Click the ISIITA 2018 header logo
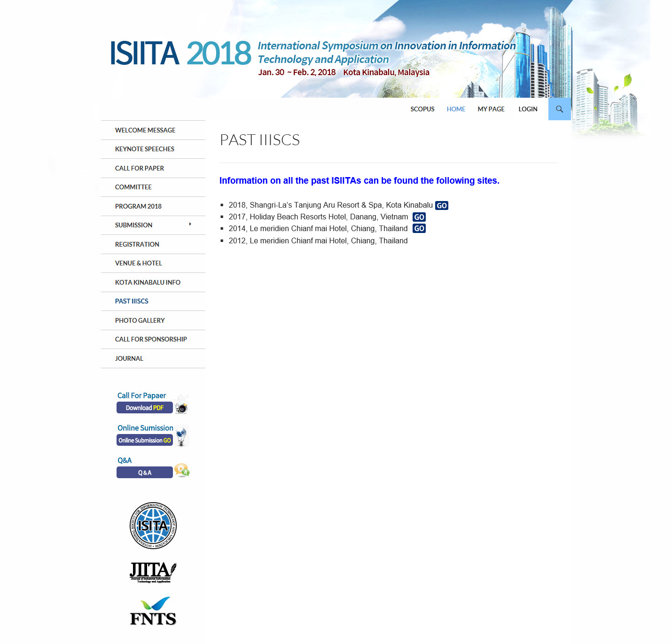672x644 pixels. coord(180,53)
